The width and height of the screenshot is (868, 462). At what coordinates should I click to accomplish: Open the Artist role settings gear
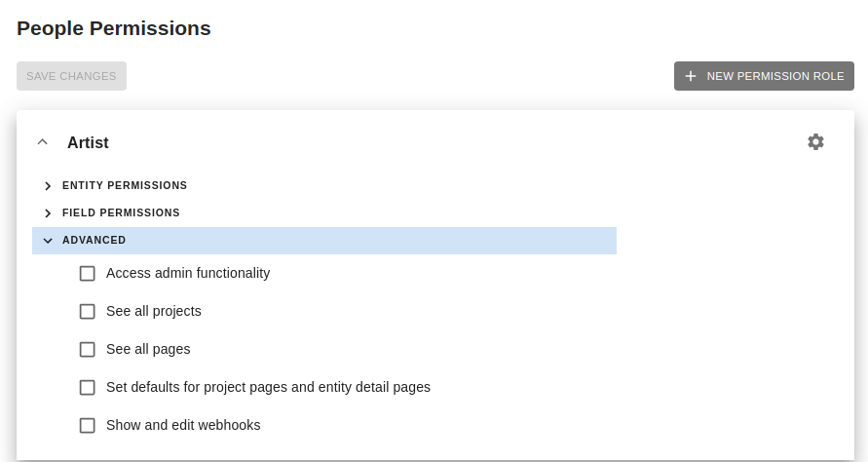tap(815, 141)
